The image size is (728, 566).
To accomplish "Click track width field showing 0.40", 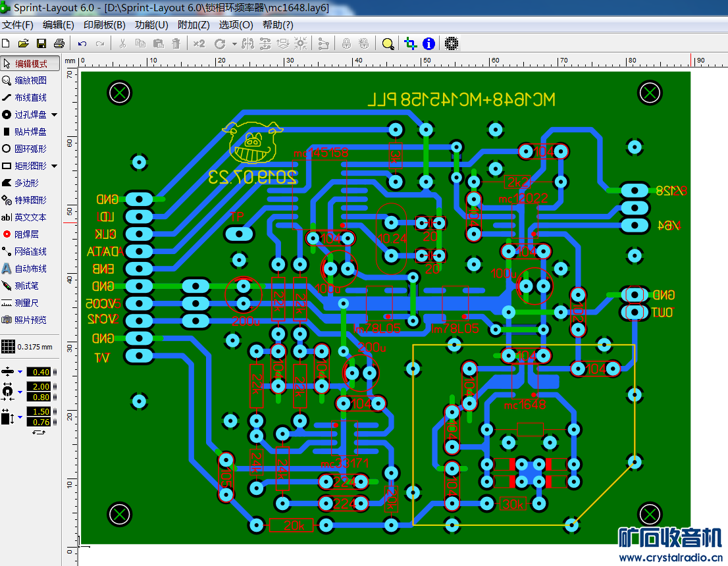I will [39, 372].
